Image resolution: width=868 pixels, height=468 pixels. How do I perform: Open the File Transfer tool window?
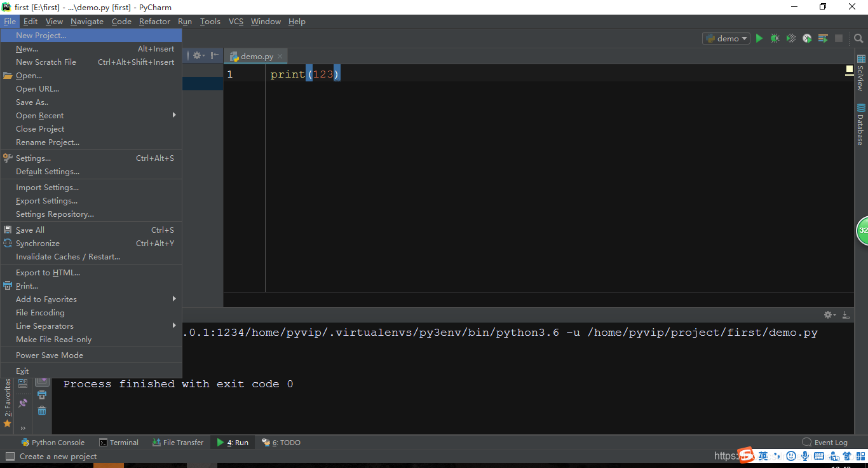point(178,443)
